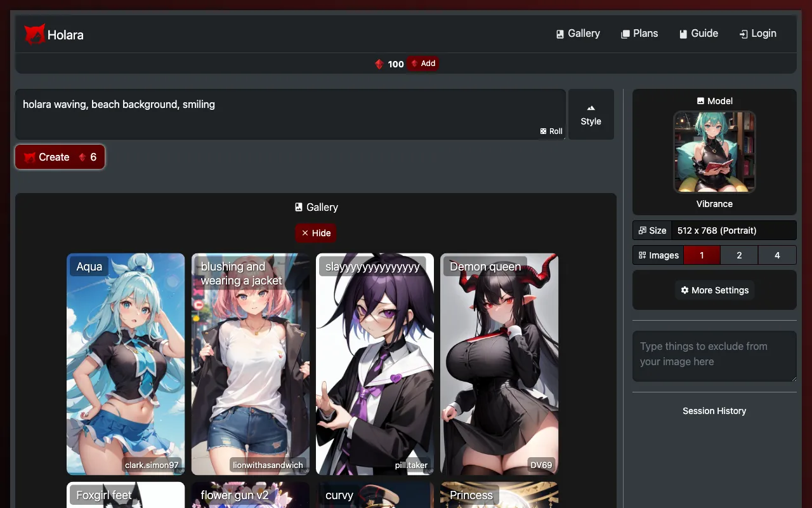Select 1 image count

coord(702,255)
